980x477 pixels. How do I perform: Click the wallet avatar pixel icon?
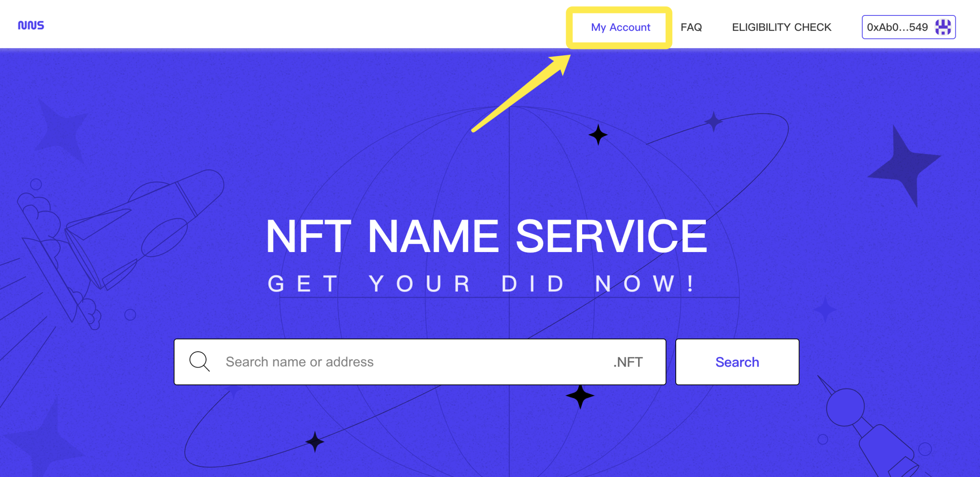coord(943,28)
